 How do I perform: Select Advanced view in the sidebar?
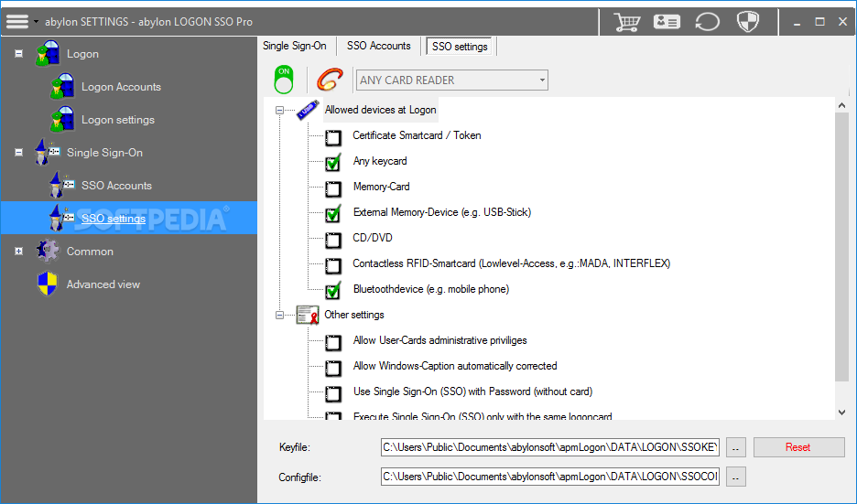click(x=103, y=284)
